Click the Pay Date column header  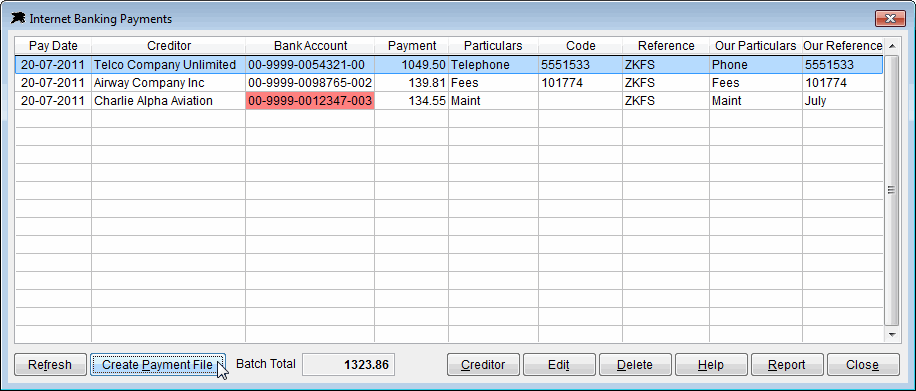tap(53, 46)
